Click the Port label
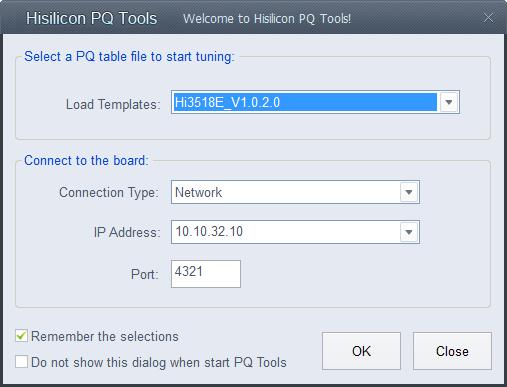The image size is (507, 387). pos(144,274)
